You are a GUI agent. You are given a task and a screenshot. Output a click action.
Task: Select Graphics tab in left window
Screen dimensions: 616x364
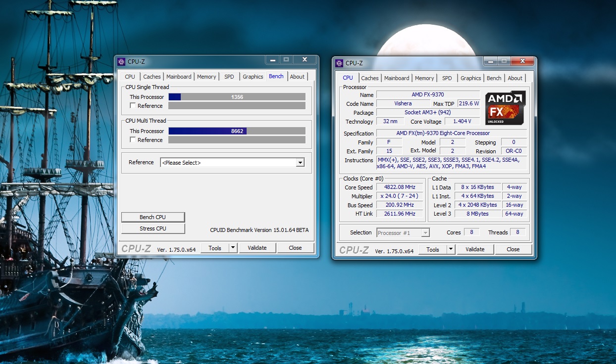[253, 77]
